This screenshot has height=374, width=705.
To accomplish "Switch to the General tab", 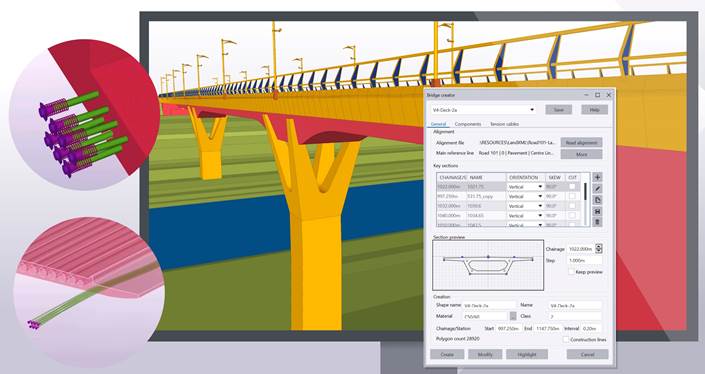I will coord(438,124).
